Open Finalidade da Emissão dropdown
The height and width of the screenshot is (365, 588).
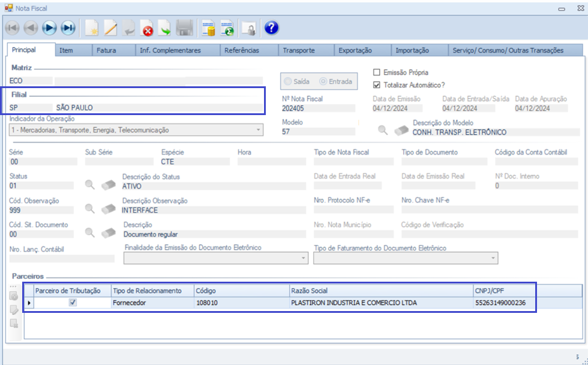point(303,258)
